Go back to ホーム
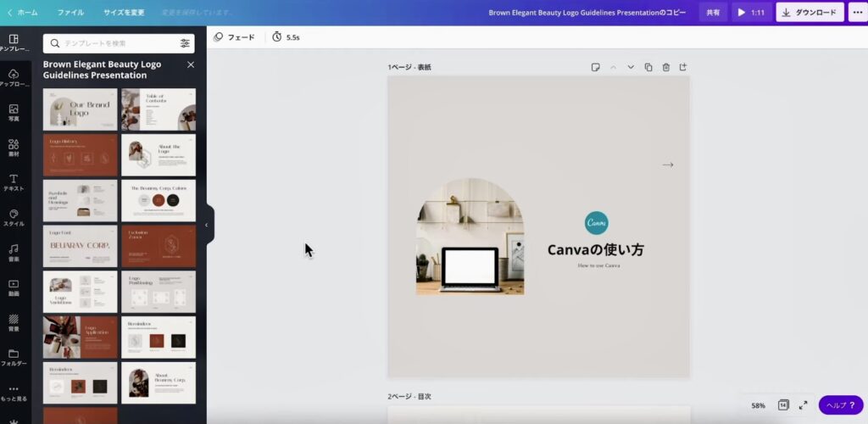Image resolution: width=868 pixels, height=424 pixels. 23,12
